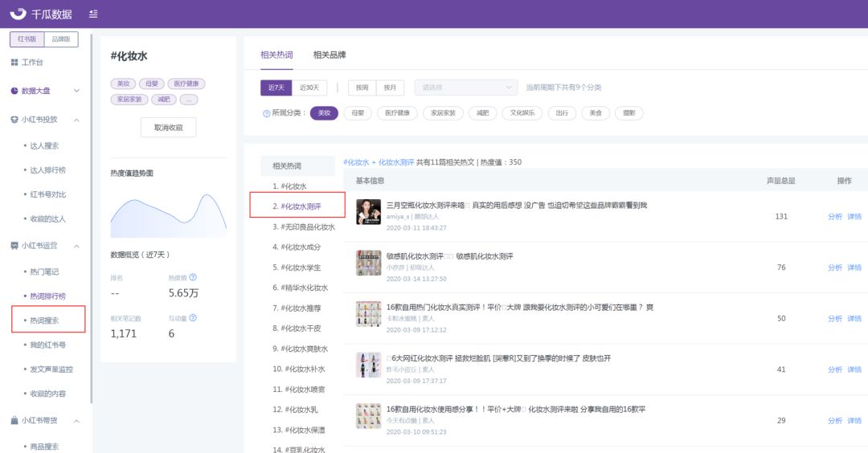Collapse the sidebar with the menu fold icon
Screen dimensions: 868x453
point(93,14)
